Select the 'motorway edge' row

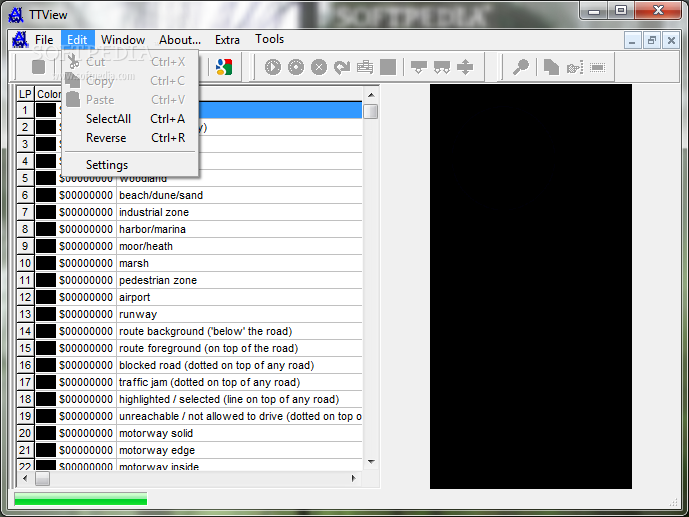pos(189,450)
